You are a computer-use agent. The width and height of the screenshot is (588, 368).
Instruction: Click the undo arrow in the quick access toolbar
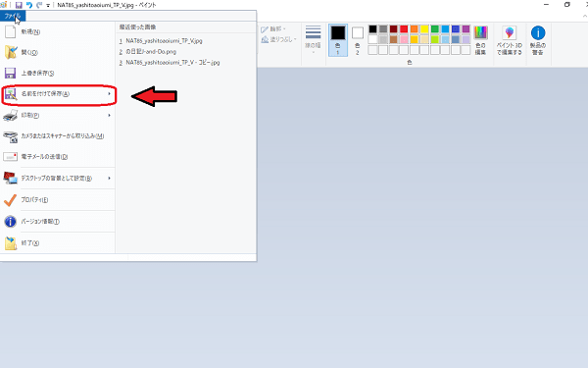point(28,5)
